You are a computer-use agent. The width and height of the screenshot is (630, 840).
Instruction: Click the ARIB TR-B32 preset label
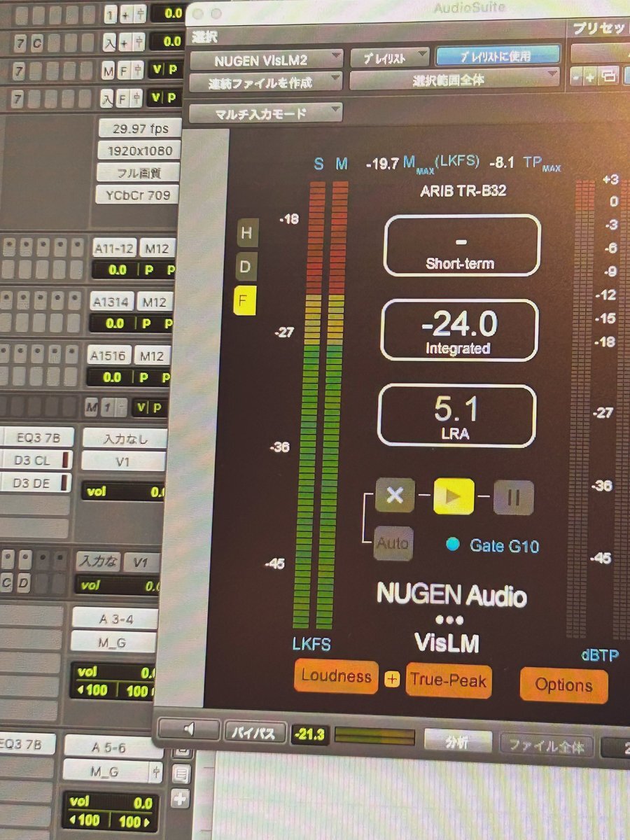click(461, 190)
